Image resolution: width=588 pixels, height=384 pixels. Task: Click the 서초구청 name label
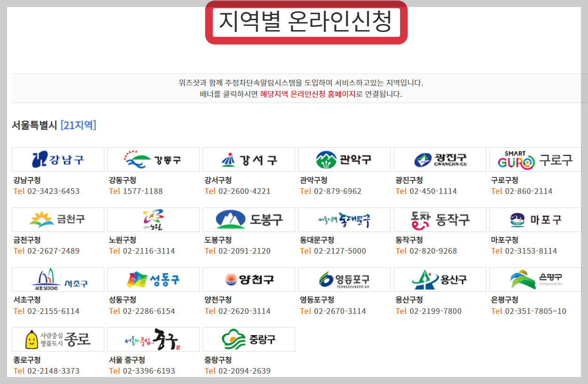27,300
